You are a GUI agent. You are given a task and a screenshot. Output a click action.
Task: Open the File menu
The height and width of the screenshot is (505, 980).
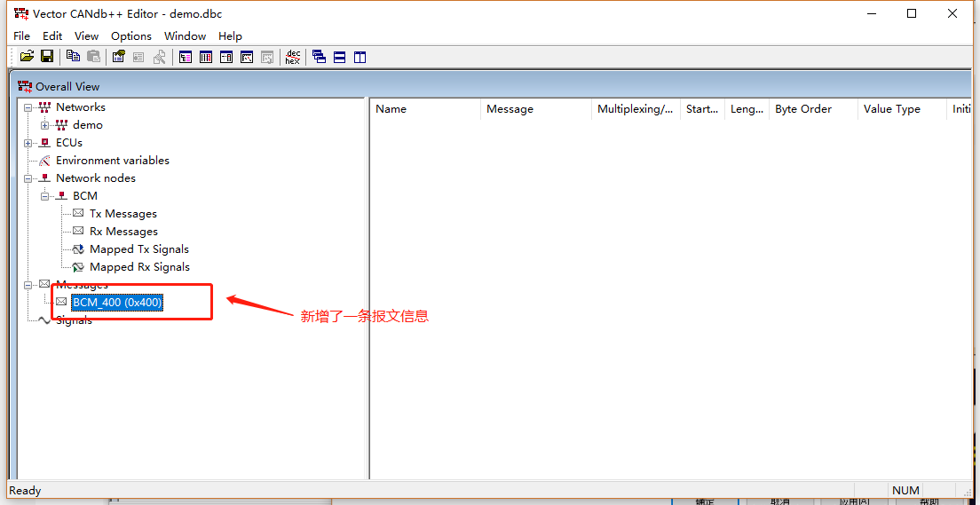pos(21,36)
